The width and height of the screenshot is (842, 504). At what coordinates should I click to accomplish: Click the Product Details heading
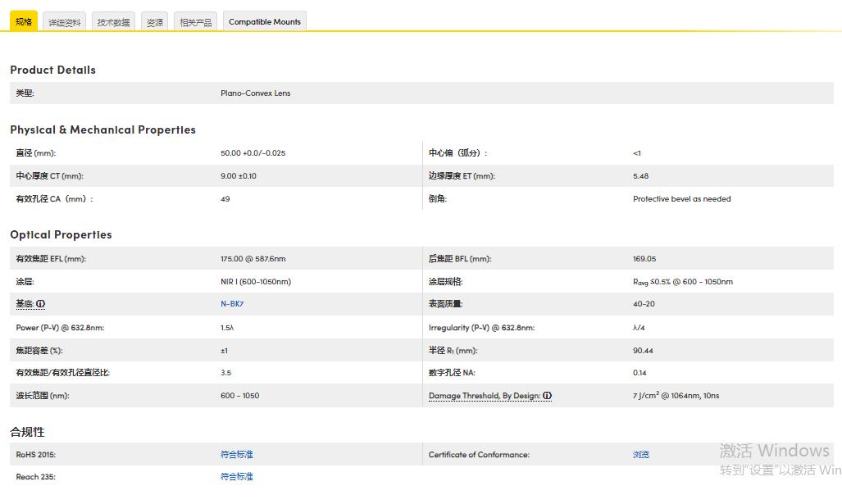click(x=52, y=70)
